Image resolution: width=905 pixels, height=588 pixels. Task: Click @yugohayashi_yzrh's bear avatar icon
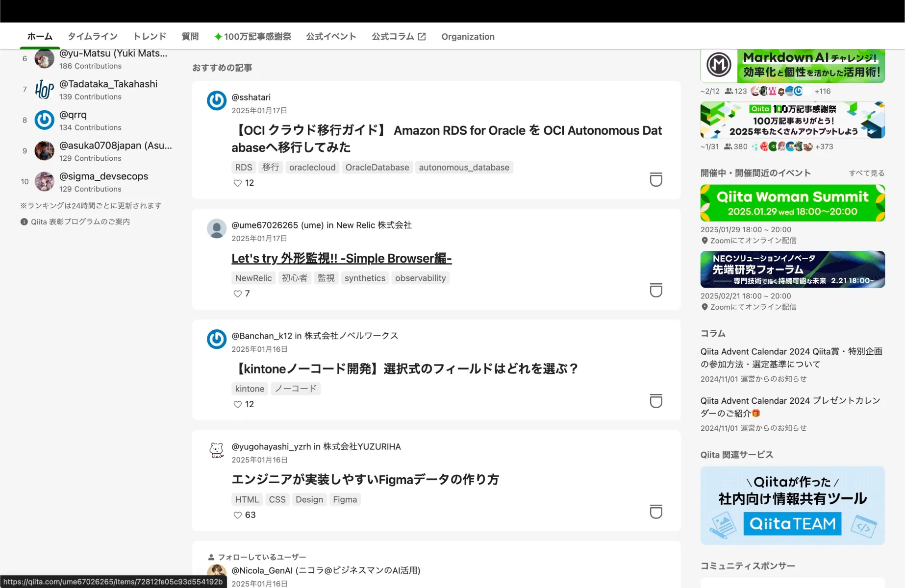pos(216,450)
